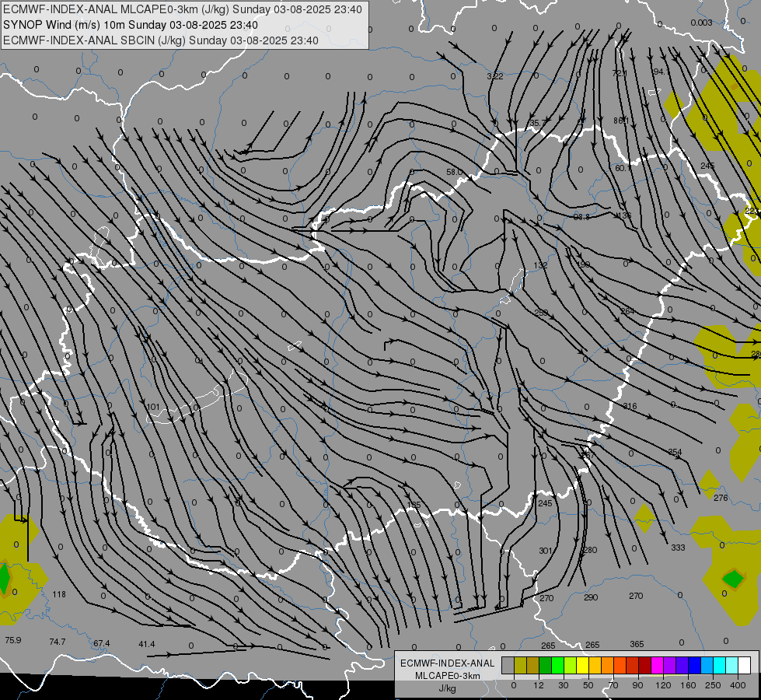
Task: Click the map value 280
Action: (590, 550)
